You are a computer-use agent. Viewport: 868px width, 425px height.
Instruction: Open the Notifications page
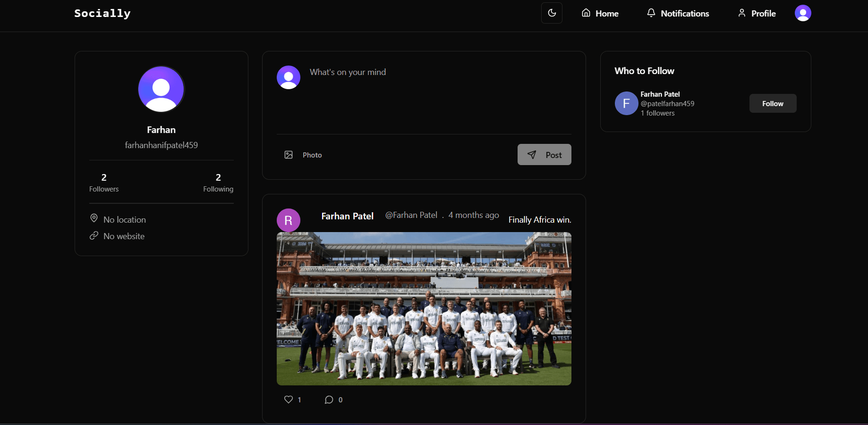[678, 14]
